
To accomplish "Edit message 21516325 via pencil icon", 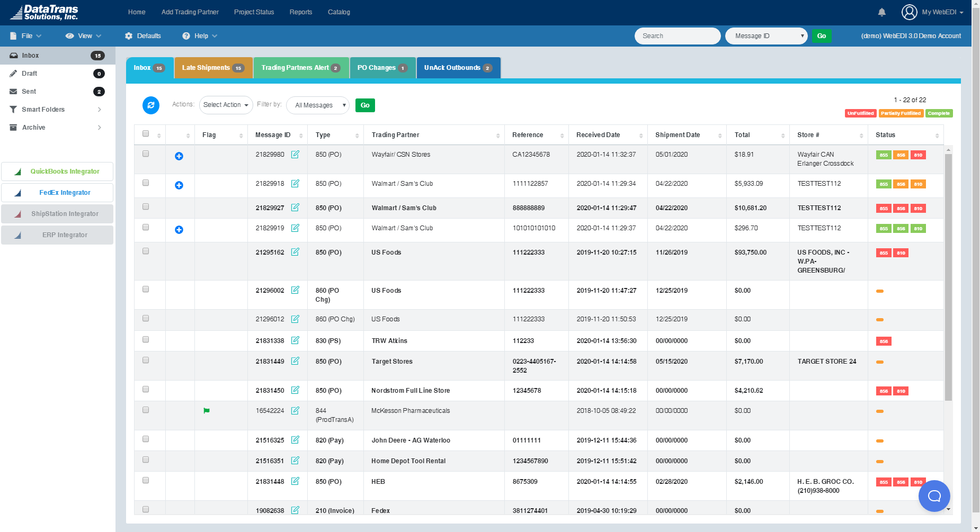I will click(295, 440).
